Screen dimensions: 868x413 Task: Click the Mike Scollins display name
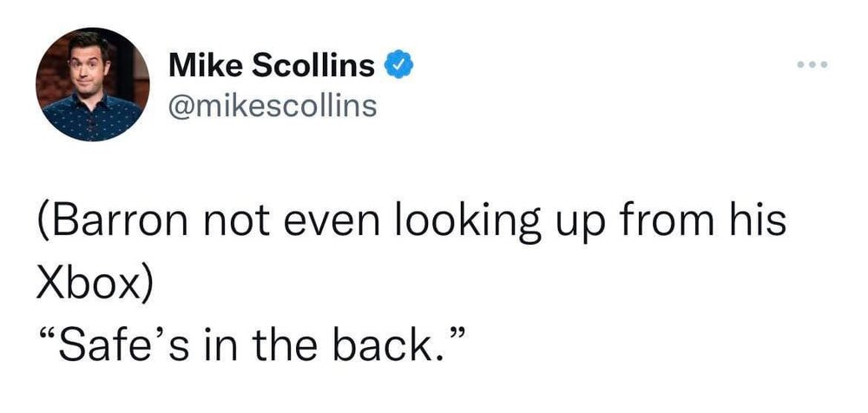click(x=273, y=65)
